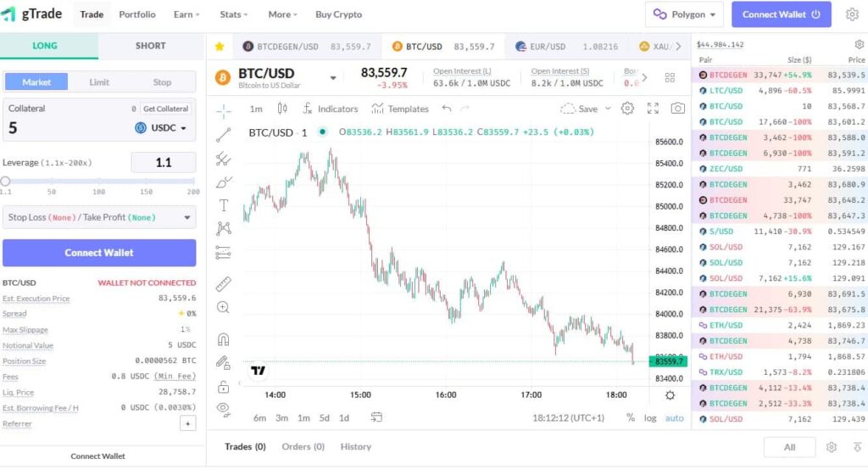Screen dimensions: 868x470
Task: Select the trend line drawing tool
Action: tap(224, 134)
